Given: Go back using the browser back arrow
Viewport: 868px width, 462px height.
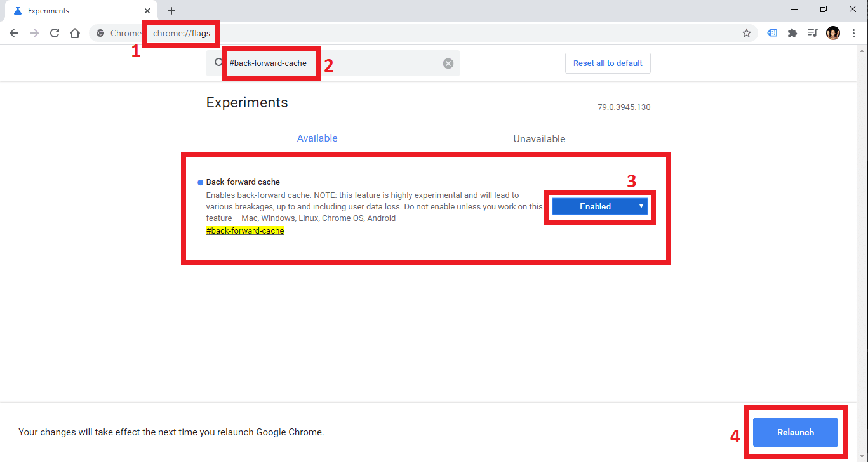Looking at the screenshot, I should tap(14, 33).
